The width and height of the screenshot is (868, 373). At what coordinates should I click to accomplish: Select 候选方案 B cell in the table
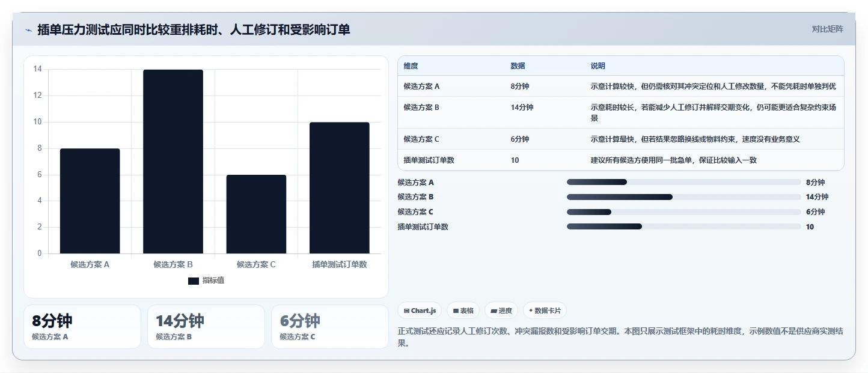click(x=422, y=108)
